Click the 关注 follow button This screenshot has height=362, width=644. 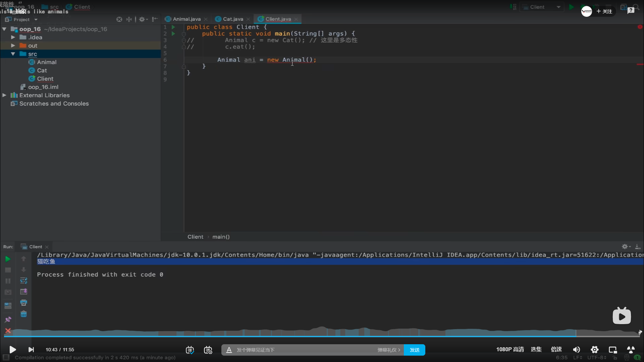[x=604, y=11]
